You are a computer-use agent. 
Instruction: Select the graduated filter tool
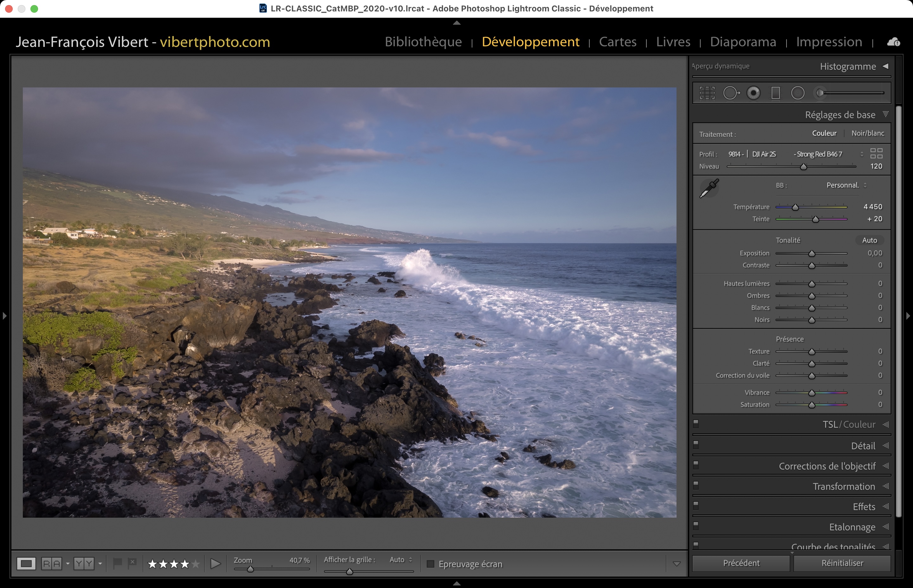[x=775, y=93]
